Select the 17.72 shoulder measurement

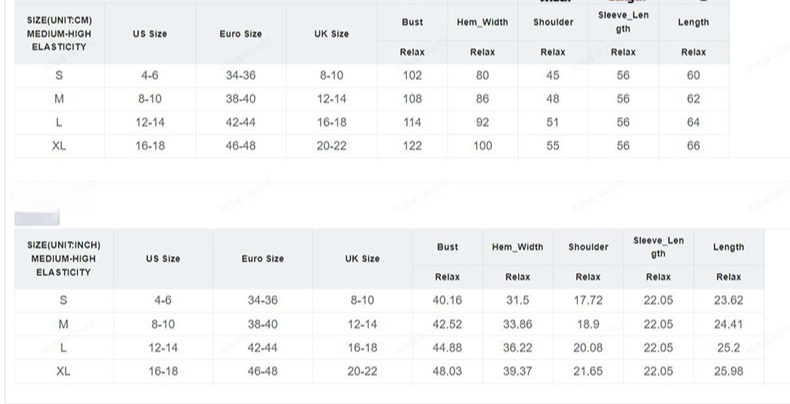(x=588, y=300)
